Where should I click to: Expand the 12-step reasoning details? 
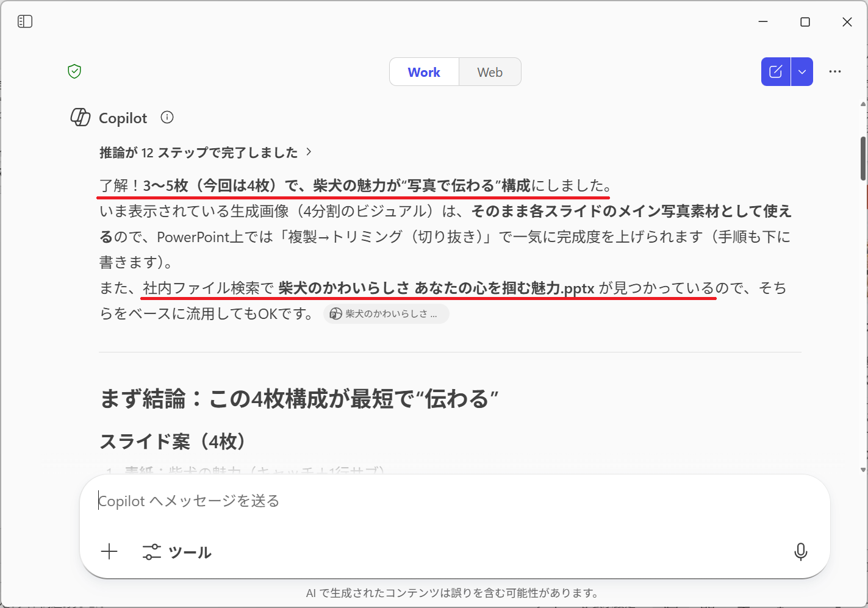click(206, 152)
